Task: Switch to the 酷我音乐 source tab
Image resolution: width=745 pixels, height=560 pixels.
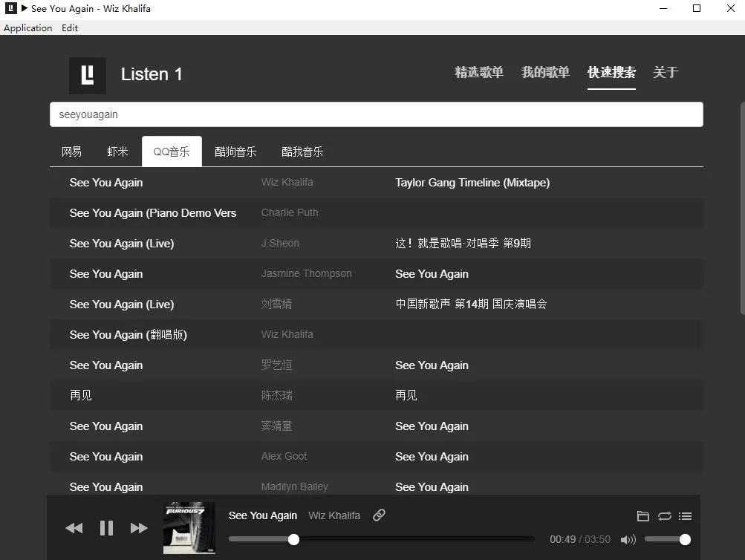Action: [302, 152]
